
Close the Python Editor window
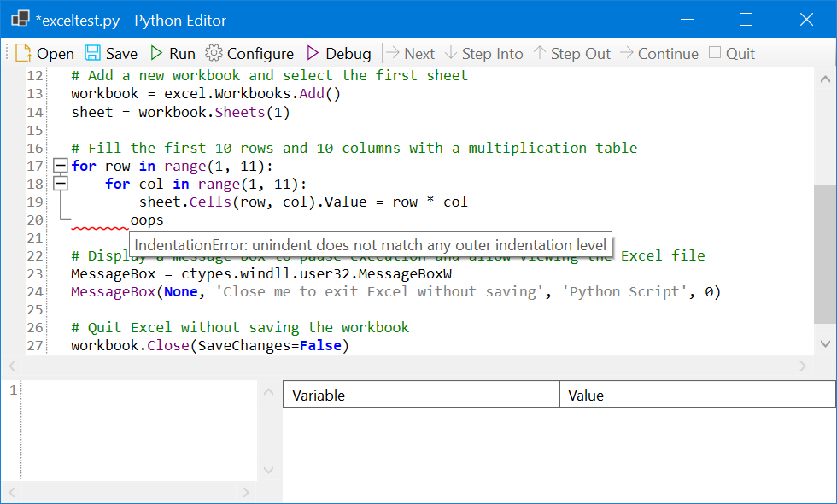(806, 19)
